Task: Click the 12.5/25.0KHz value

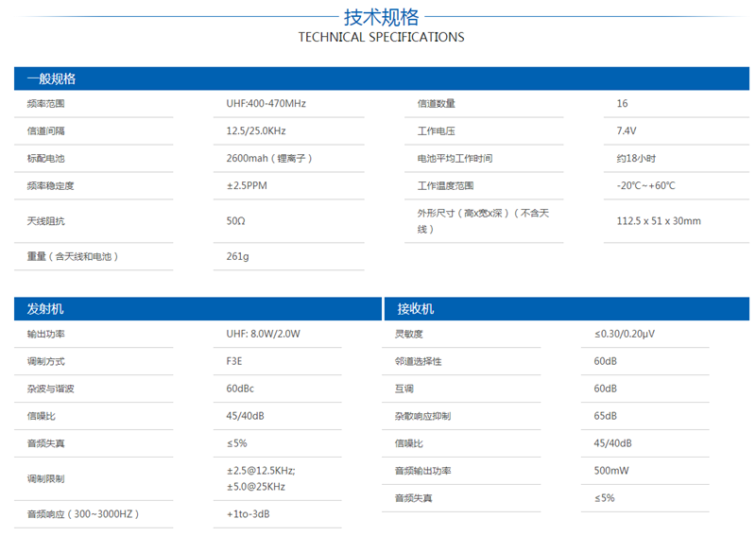Action: 256,131
